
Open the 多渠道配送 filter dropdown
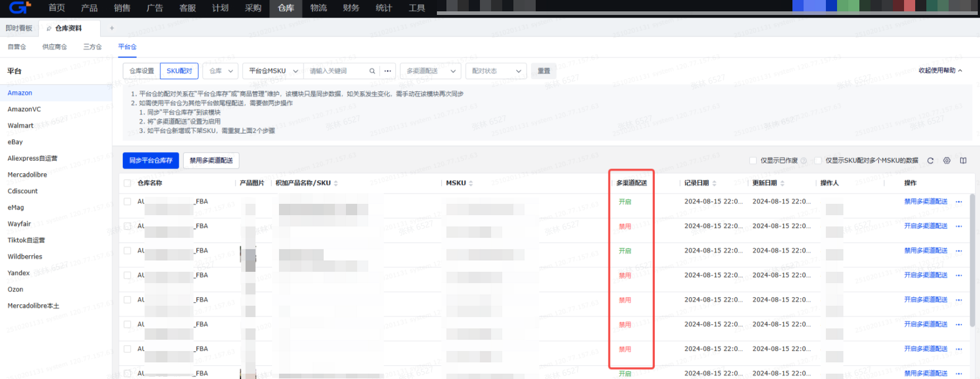tap(431, 71)
